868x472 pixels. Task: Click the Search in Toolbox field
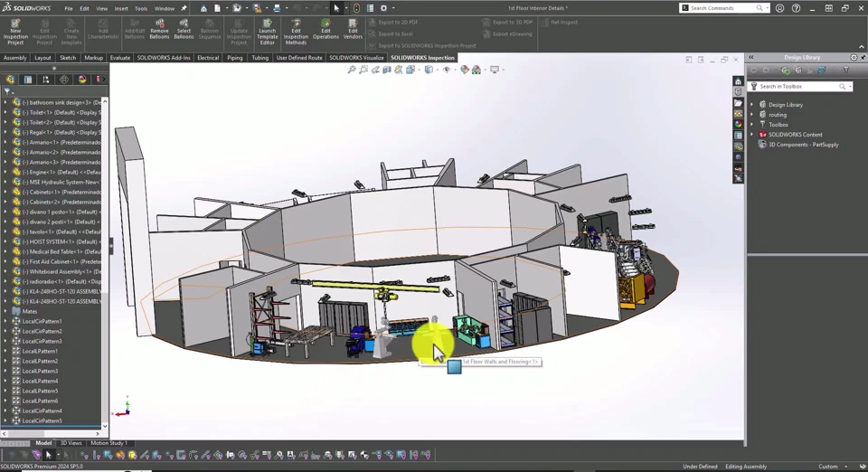click(x=799, y=86)
